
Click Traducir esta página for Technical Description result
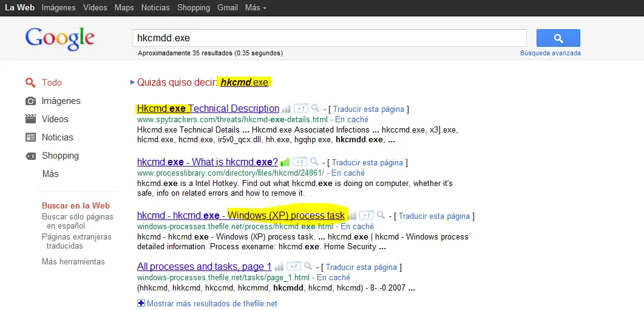[x=368, y=109]
